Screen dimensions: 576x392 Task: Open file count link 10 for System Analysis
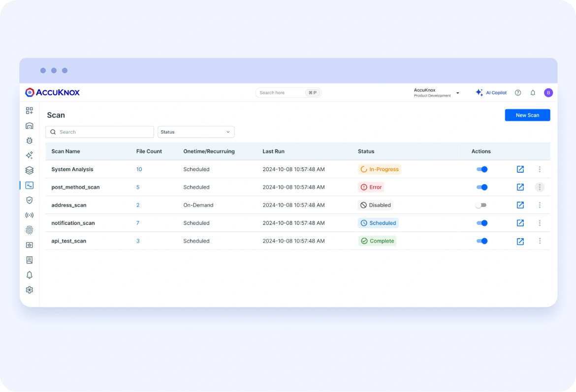138,169
